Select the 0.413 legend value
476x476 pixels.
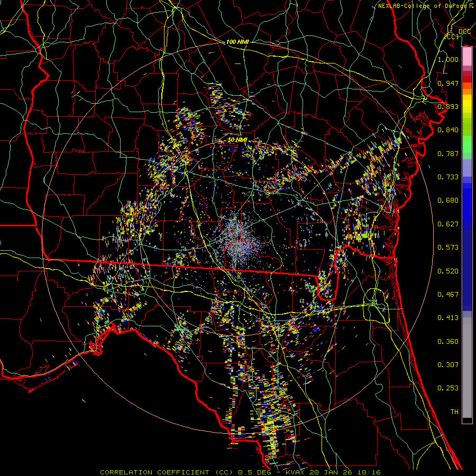tap(448, 318)
